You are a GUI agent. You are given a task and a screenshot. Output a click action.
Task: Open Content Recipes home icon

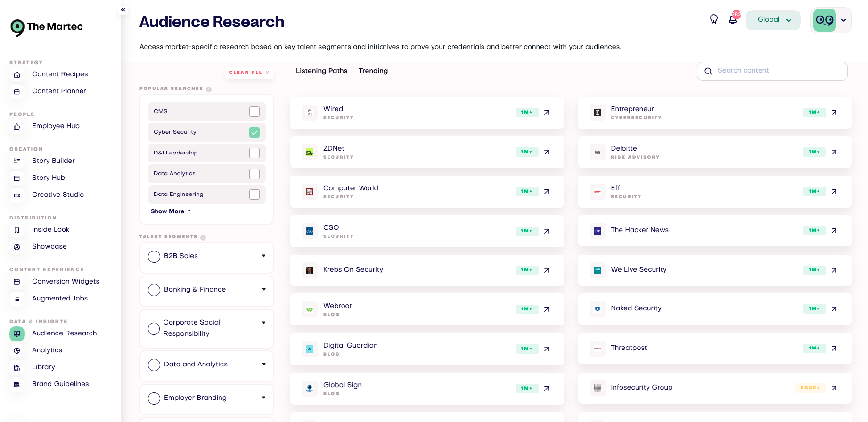(17, 75)
